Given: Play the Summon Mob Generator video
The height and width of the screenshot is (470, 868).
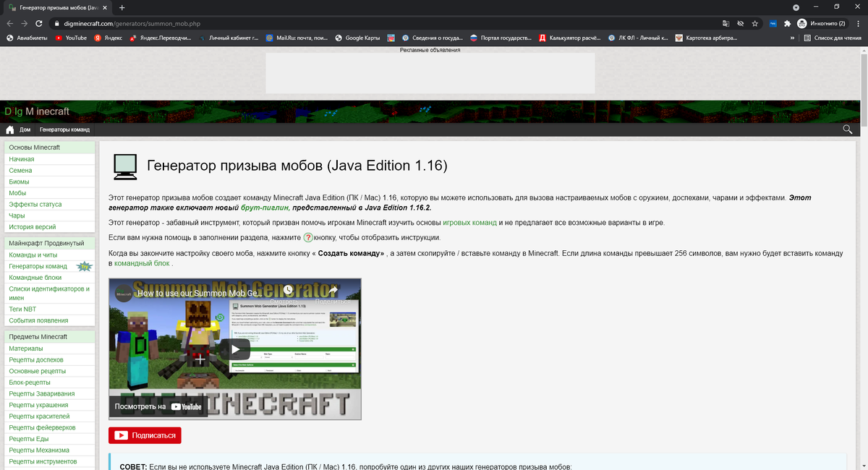Looking at the screenshot, I should pyautogui.click(x=235, y=349).
